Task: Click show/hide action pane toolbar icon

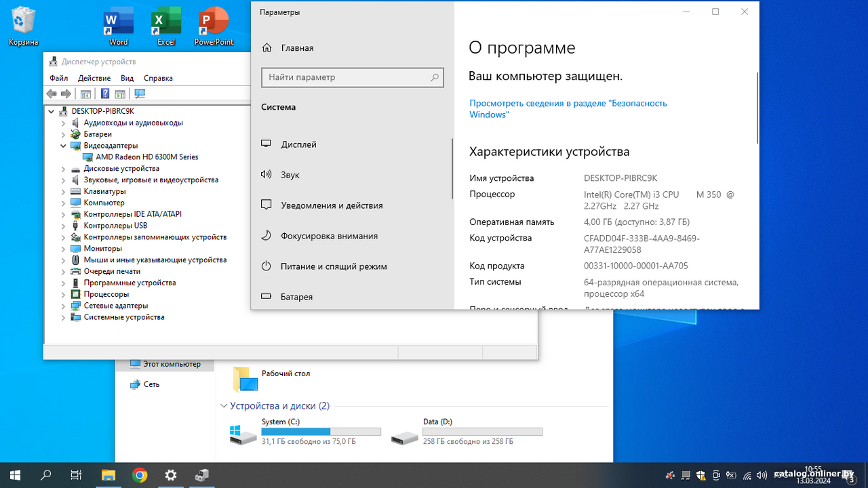Action: click(120, 94)
